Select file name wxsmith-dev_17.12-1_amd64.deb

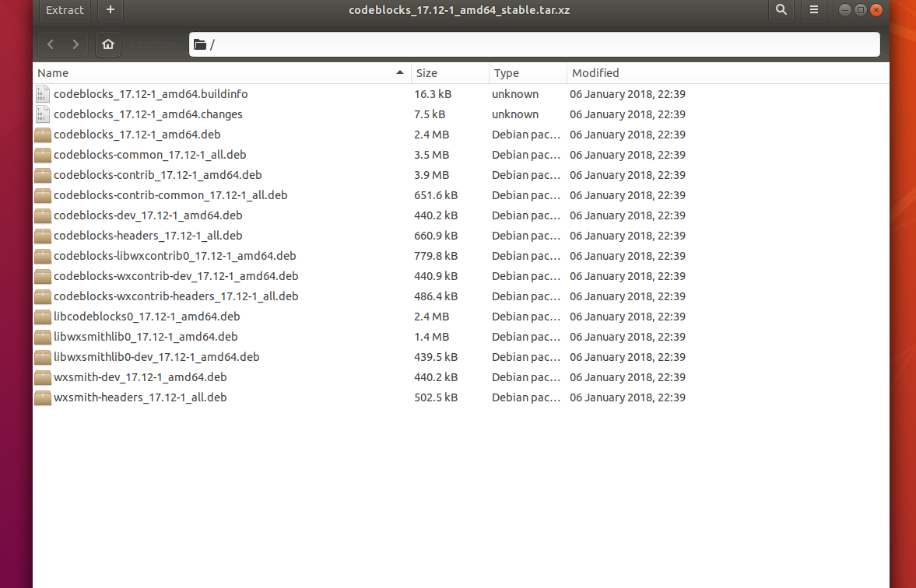coord(140,377)
